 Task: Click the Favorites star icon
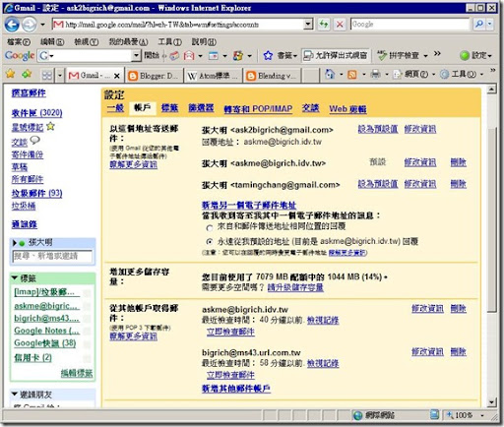coord(10,74)
